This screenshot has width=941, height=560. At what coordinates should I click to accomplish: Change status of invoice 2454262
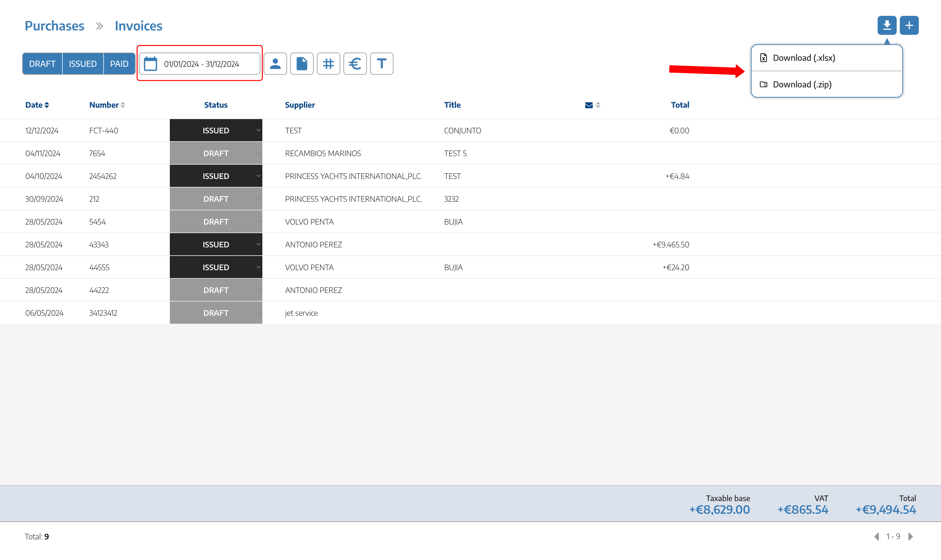[216, 176]
